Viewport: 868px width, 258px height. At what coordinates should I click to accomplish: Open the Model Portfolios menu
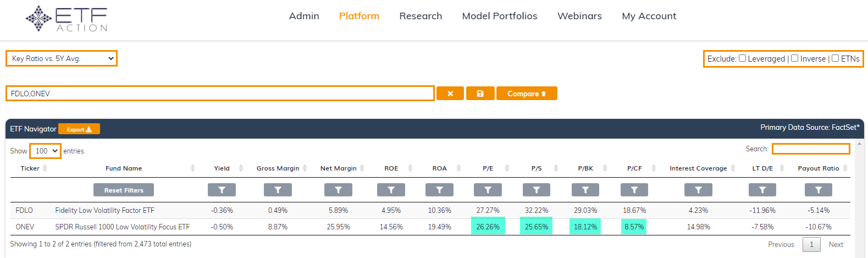[x=500, y=16]
